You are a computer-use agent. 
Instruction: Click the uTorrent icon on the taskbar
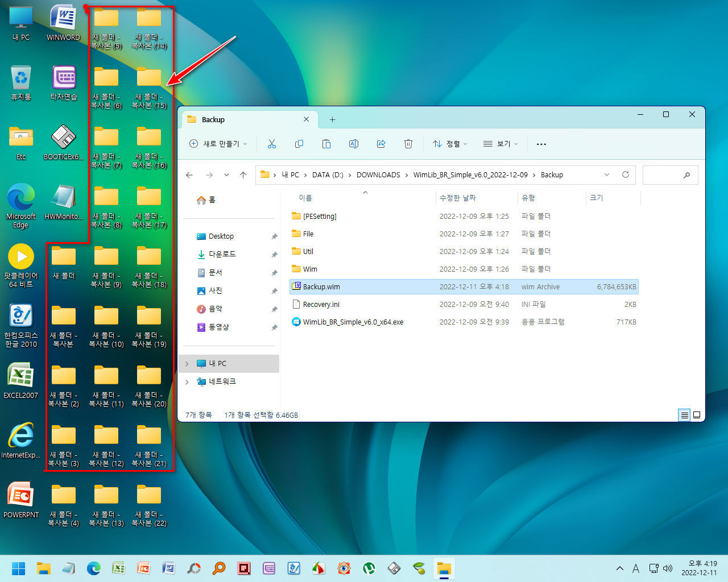[x=369, y=568]
